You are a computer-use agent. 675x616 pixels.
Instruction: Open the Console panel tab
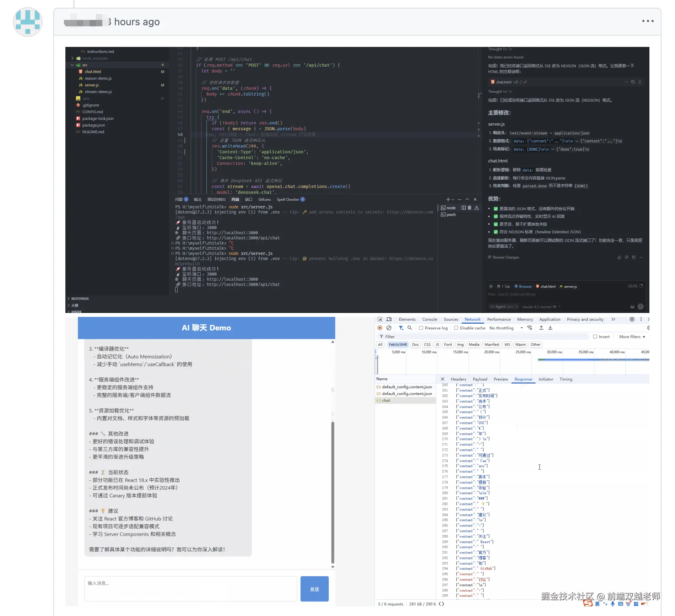click(x=430, y=319)
